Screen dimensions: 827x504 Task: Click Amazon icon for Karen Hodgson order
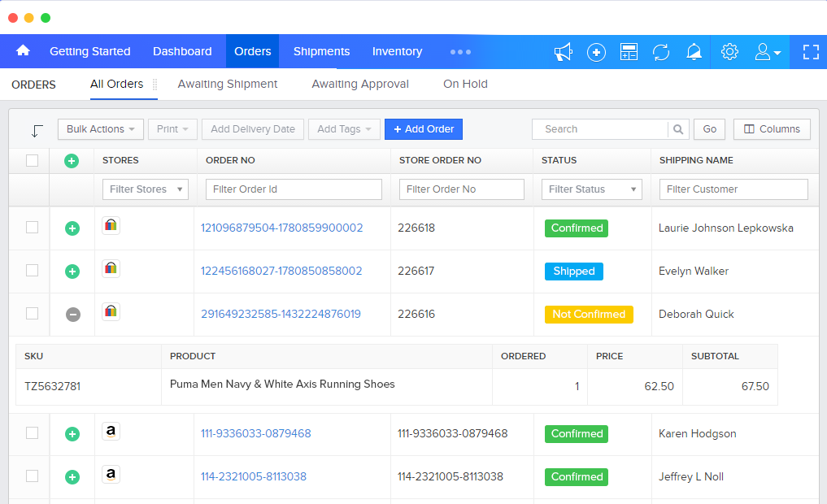pos(111,432)
